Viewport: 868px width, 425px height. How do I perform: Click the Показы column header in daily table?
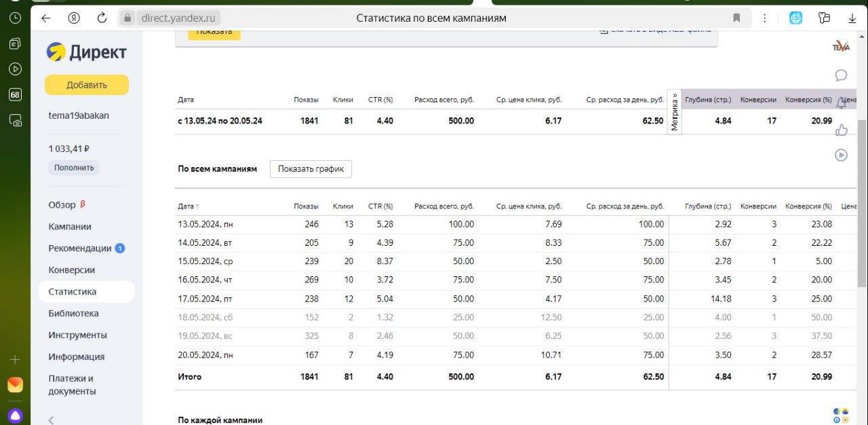click(x=306, y=206)
